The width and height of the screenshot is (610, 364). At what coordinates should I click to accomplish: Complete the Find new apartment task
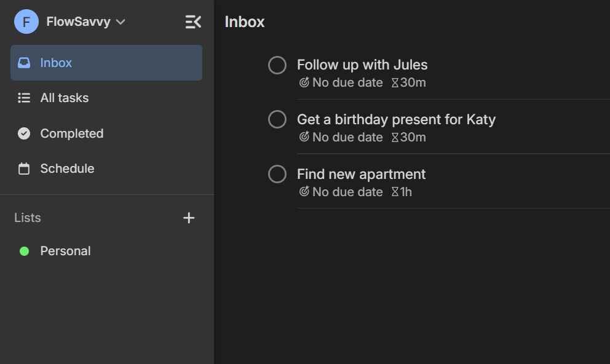click(x=277, y=174)
